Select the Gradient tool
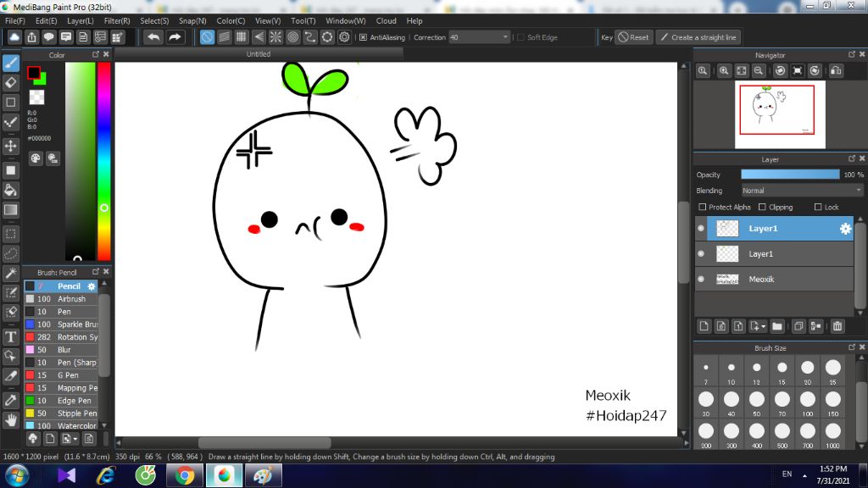The width and height of the screenshot is (868, 488). coord(10,210)
